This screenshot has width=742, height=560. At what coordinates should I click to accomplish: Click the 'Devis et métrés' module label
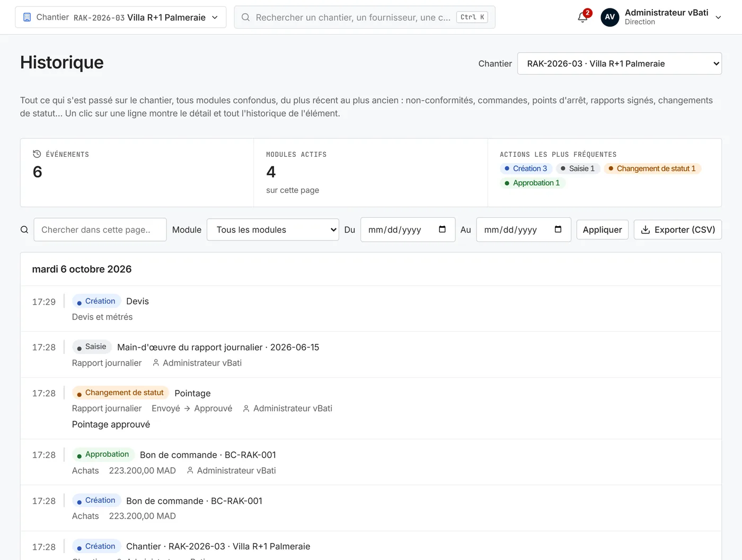102,317
